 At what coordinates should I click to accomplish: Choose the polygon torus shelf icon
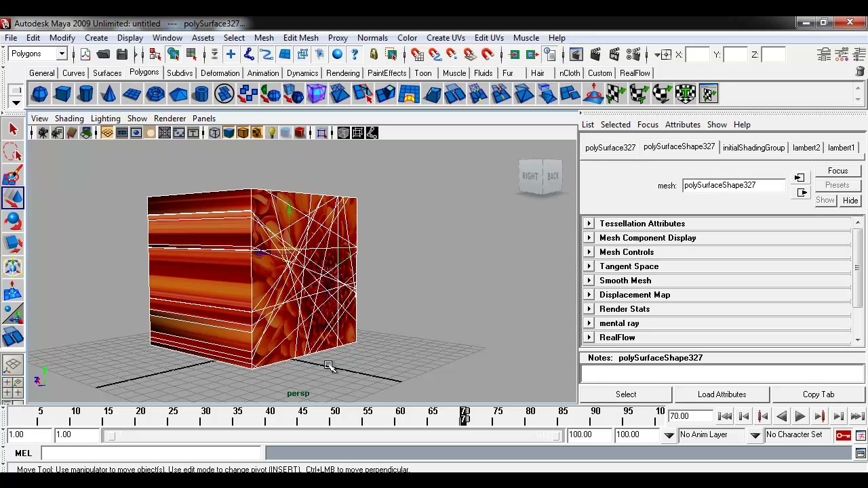pos(155,94)
